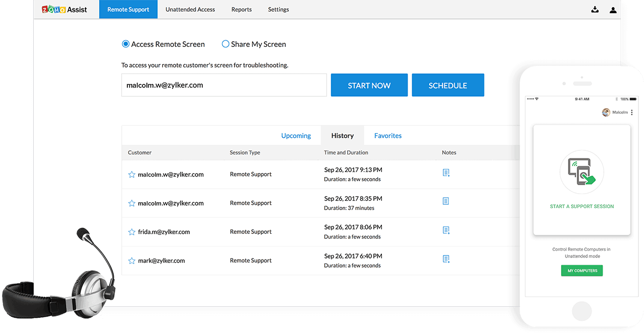
Task: Click the Zoho Assist logo
Action: (64, 9)
